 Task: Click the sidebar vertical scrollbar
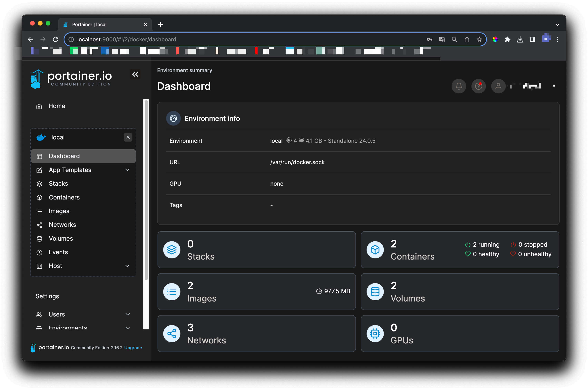tap(146, 189)
